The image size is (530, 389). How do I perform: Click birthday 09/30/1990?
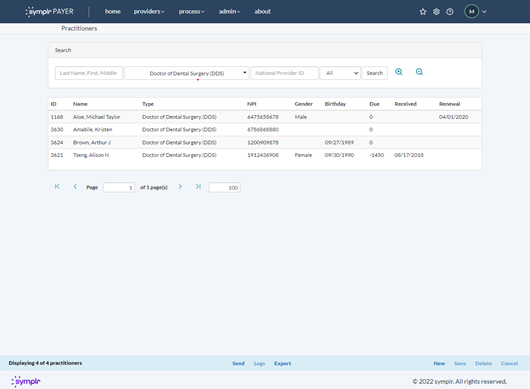(x=339, y=155)
